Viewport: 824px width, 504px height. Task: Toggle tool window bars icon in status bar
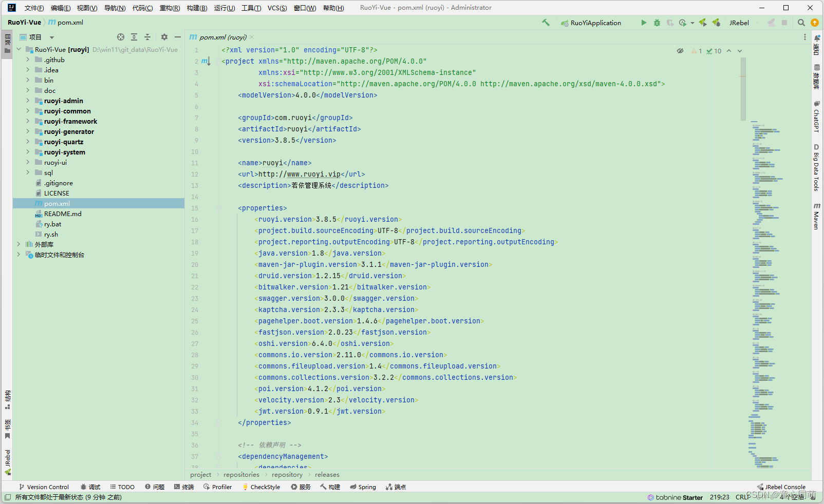(7, 497)
